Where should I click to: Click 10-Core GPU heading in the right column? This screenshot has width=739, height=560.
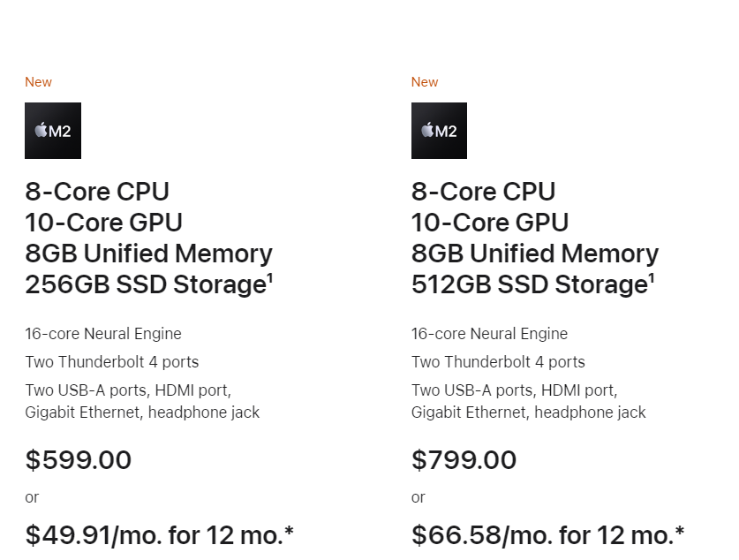[x=490, y=223]
